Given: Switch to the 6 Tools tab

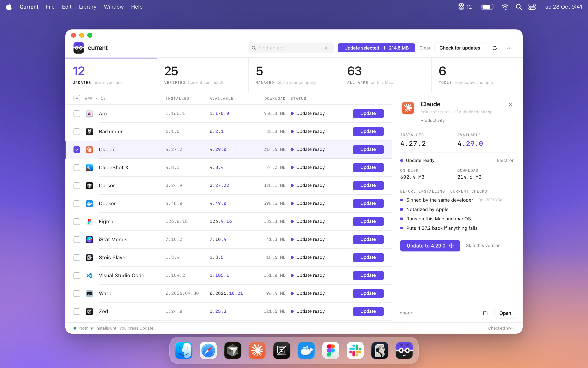Looking at the screenshot, I should click(x=477, y=75).
